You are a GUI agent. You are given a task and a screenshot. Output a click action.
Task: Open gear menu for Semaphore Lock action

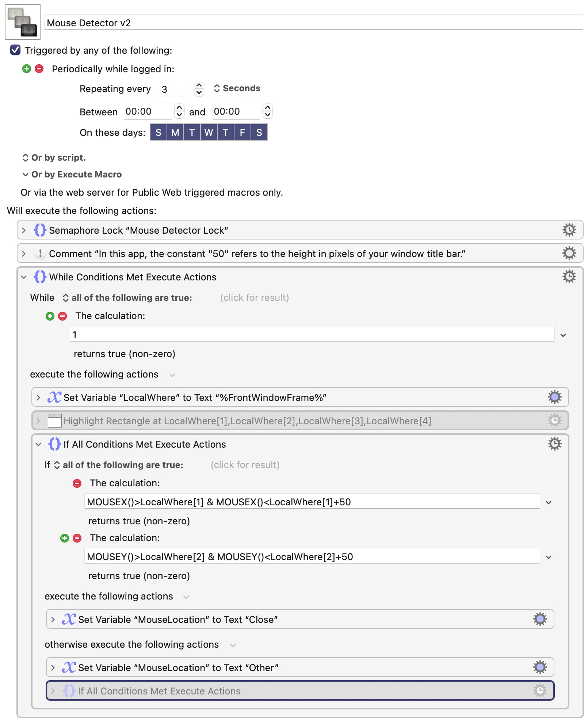[569, 230]
